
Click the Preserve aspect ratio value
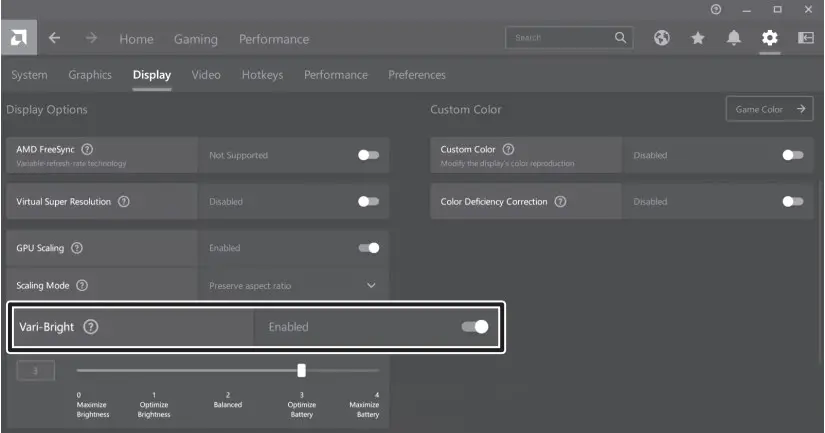250,286
